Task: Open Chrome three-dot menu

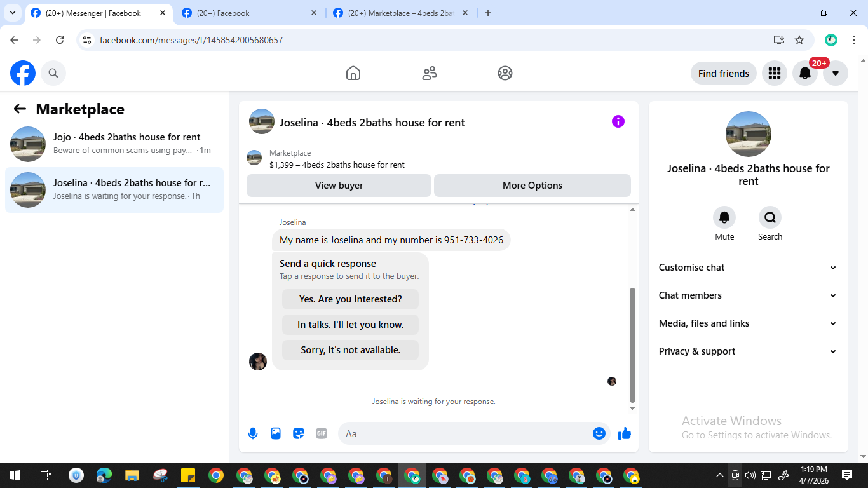Action: pyautogui.click(x=854, y=40)
